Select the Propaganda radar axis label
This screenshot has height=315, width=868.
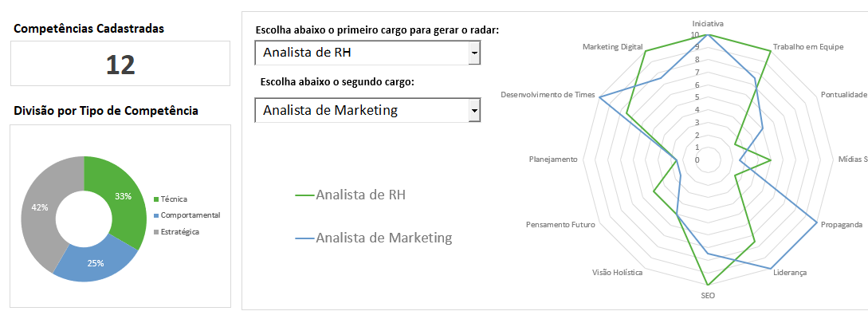tap(842, 225)
